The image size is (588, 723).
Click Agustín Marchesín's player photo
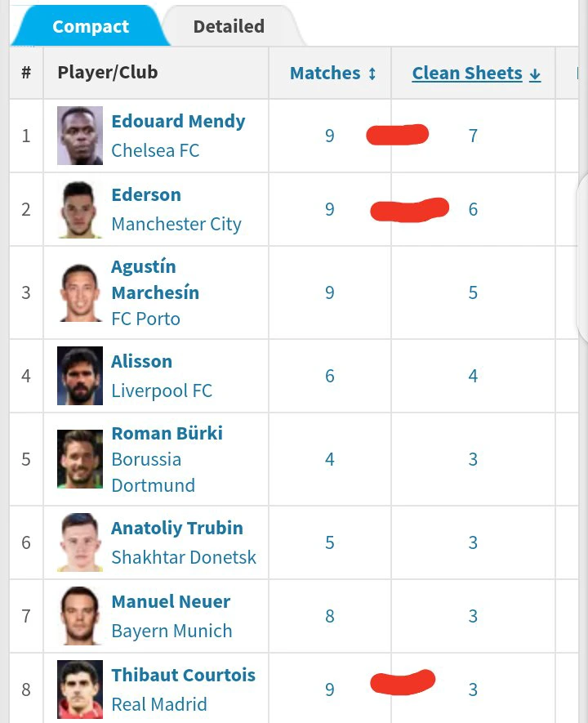pyautogui.click(x=80, y=292)
